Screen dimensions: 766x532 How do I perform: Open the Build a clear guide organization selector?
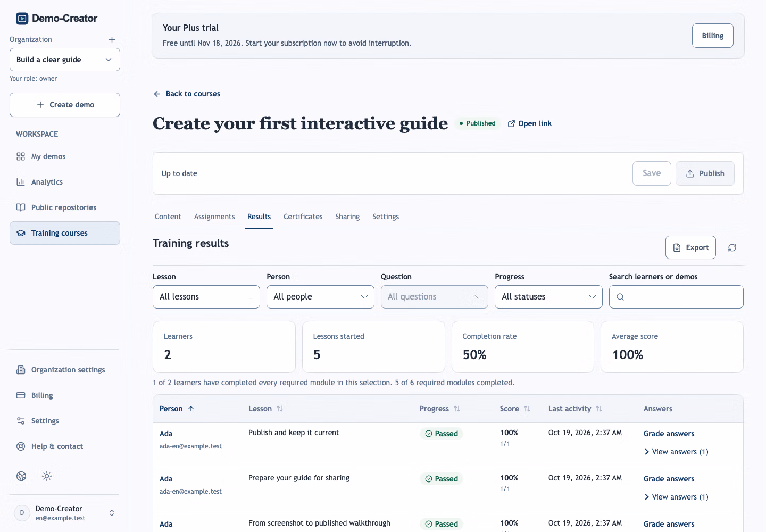[x=65, y=60]
